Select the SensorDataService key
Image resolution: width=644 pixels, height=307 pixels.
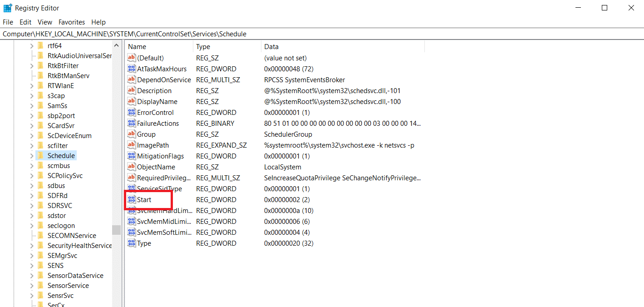(75, 276)
